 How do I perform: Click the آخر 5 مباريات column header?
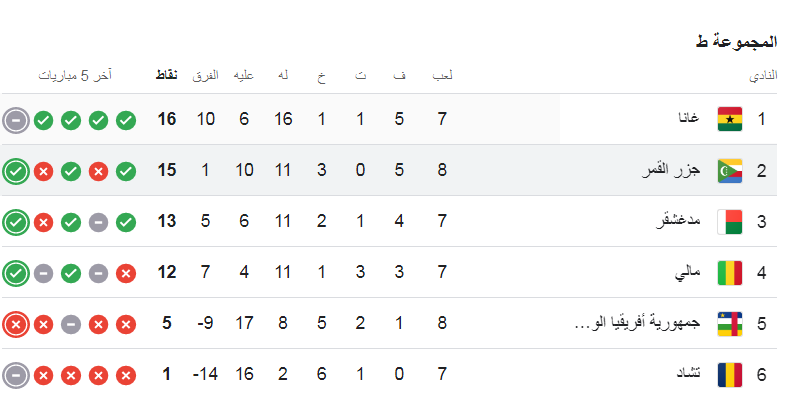[76, 76]
